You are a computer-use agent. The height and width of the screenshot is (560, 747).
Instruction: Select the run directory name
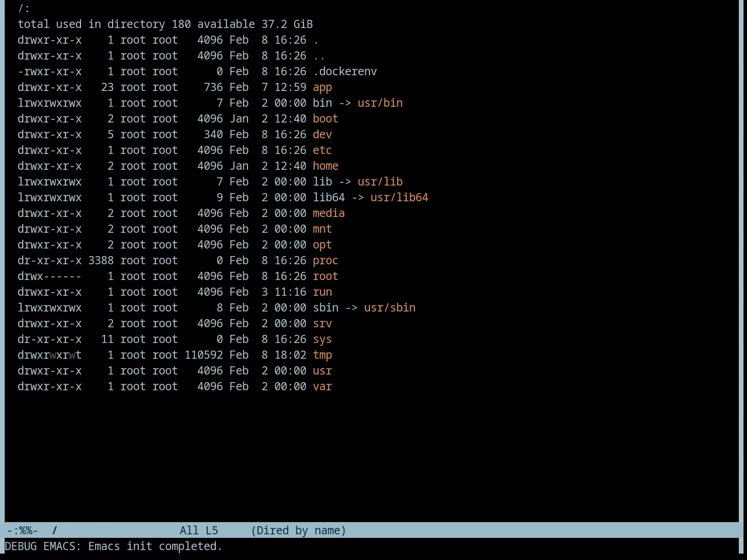point(322,292)
